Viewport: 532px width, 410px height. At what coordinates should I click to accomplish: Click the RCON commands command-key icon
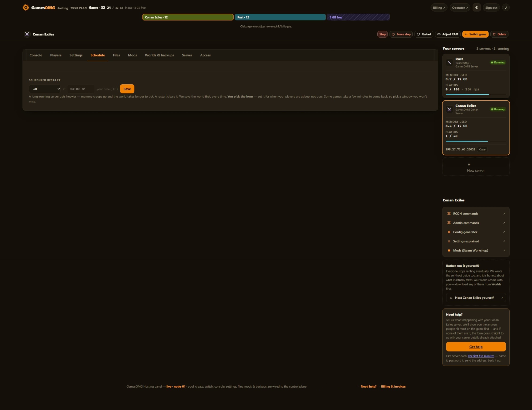coord(449,214)
